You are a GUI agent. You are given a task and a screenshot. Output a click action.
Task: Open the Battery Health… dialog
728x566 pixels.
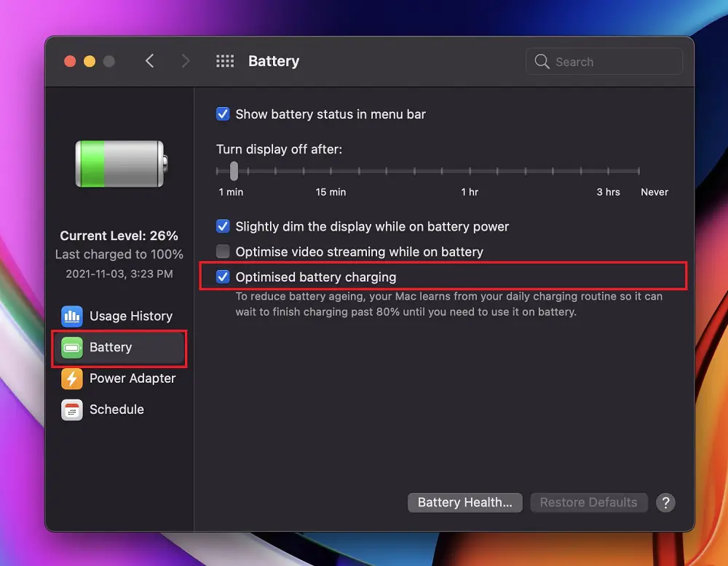464,502
